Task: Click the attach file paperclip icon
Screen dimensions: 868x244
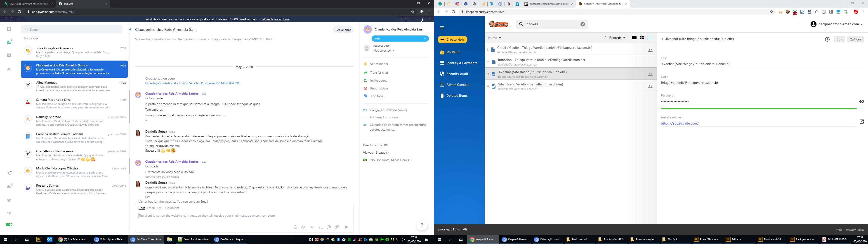Action: click(337, 227)
